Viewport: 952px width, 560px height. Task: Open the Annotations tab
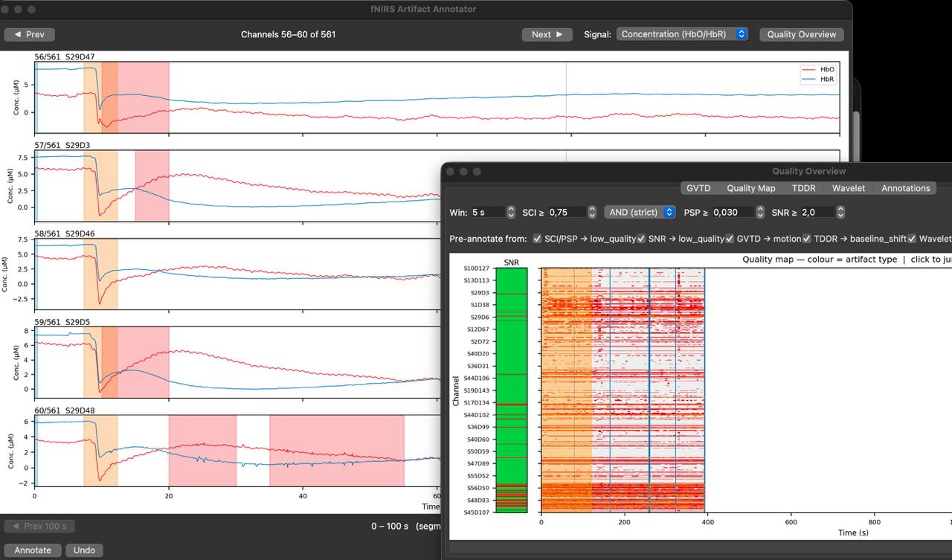(x=905, y=188)
